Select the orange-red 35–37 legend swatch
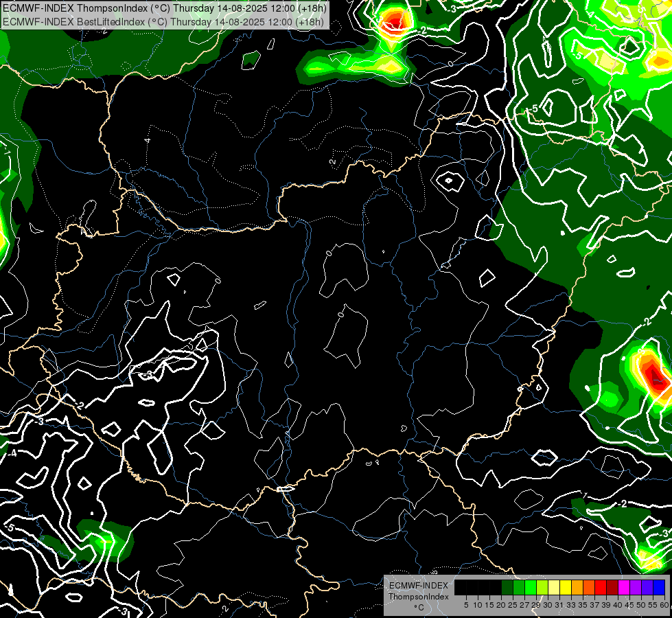 tap(589, 588)
